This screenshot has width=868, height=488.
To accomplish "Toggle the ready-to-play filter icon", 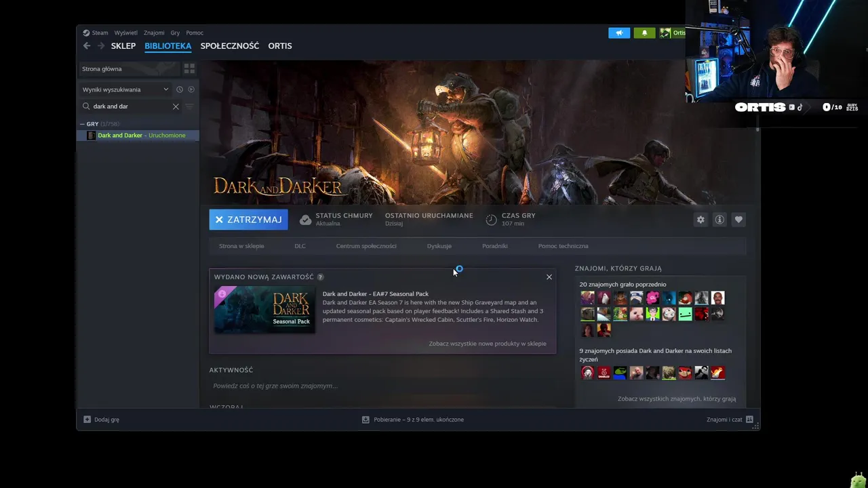I will click(191, 89).
